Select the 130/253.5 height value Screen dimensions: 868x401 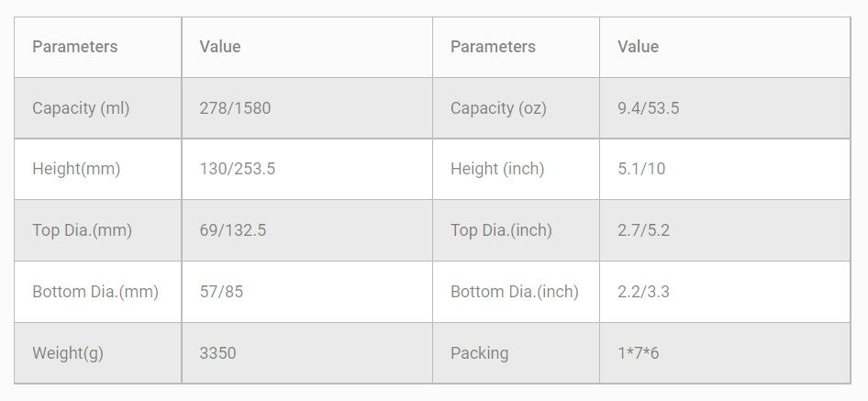(237, 169)
